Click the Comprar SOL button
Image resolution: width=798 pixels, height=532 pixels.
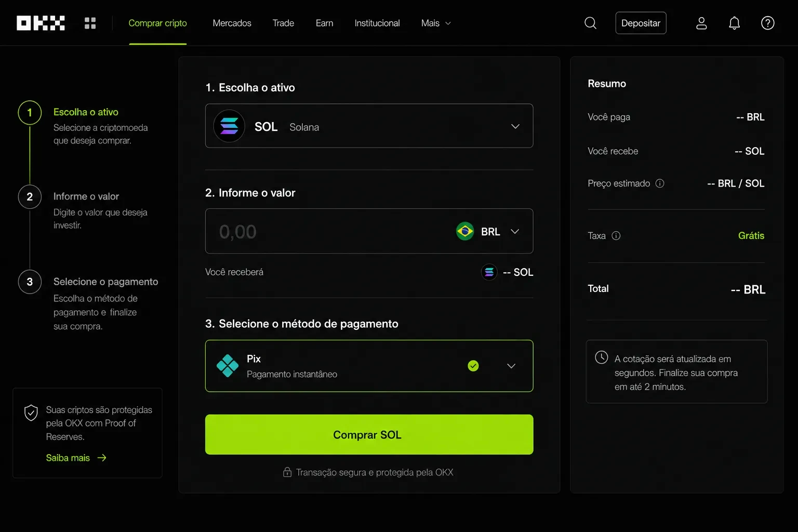tap(369, 434)
